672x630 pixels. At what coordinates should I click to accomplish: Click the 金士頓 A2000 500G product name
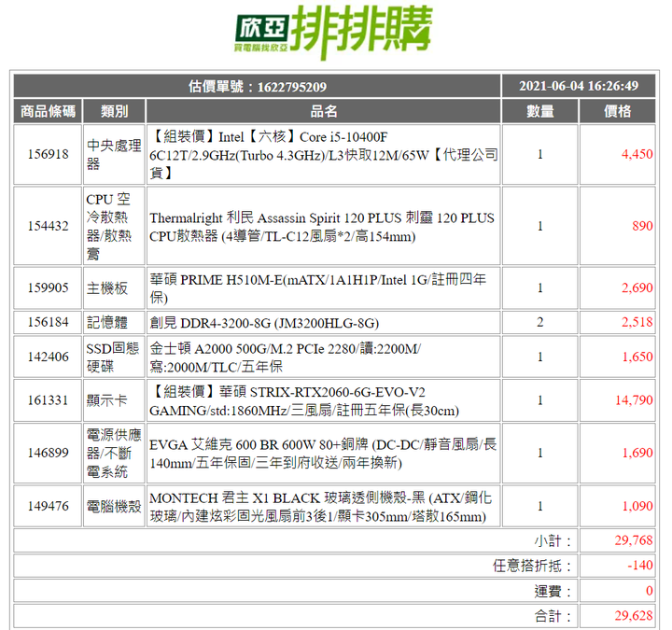point(285,357)
